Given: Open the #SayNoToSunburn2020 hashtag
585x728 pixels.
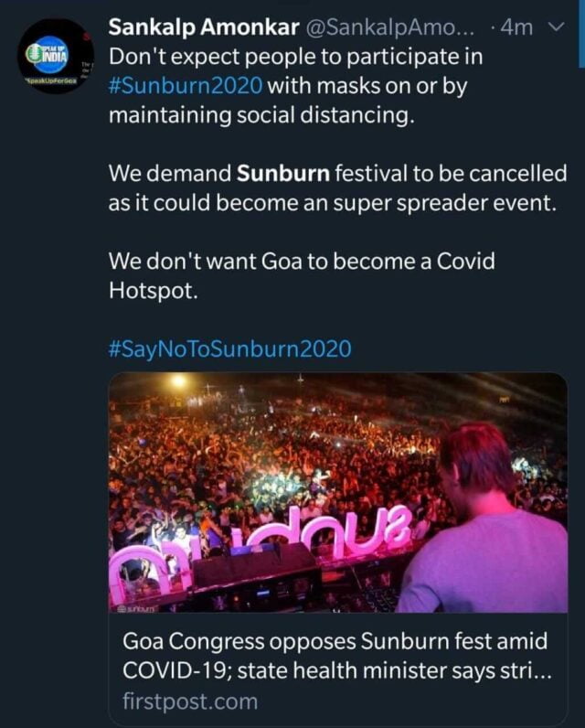Looking at the screenshot, I should coord(229,348).
